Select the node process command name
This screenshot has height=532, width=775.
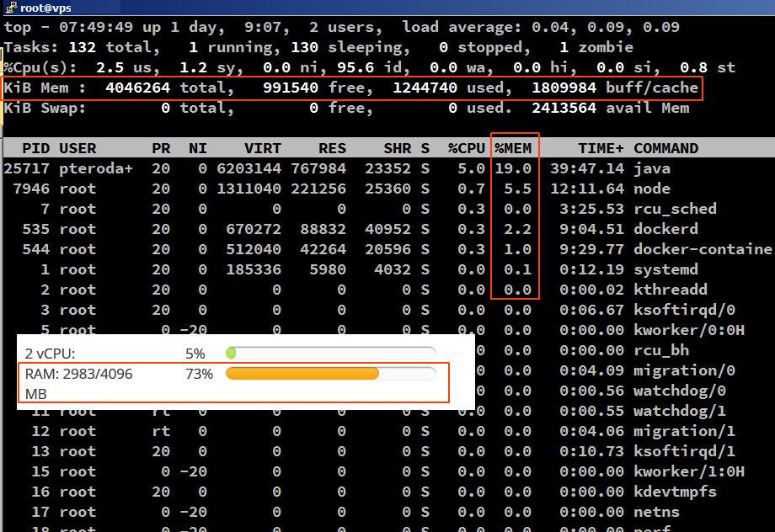click(652, 189)
